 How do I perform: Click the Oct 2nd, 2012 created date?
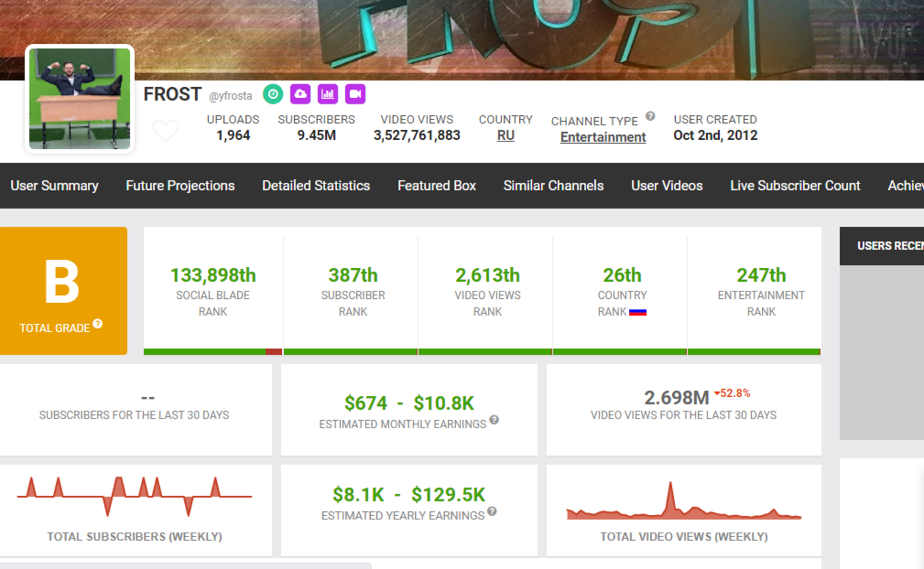716,136
